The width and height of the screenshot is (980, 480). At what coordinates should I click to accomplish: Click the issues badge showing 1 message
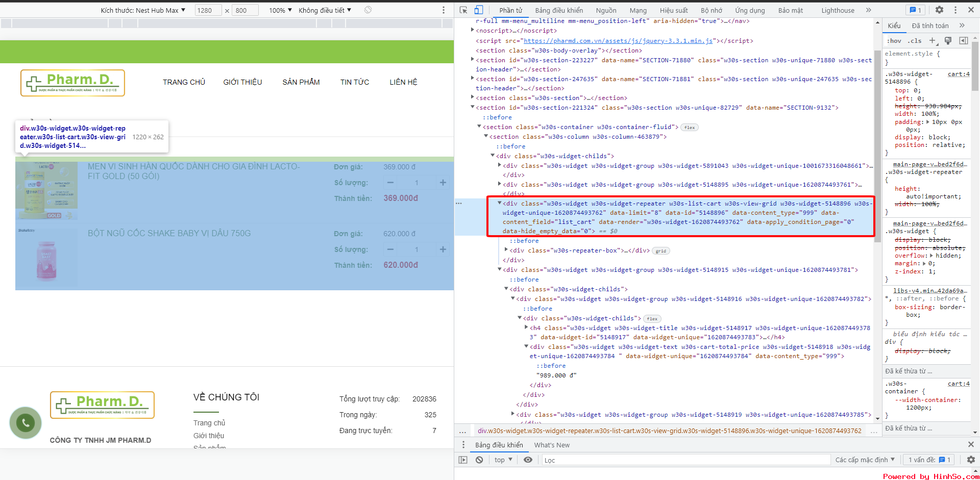pyautogui.click(x=916, y=10)
